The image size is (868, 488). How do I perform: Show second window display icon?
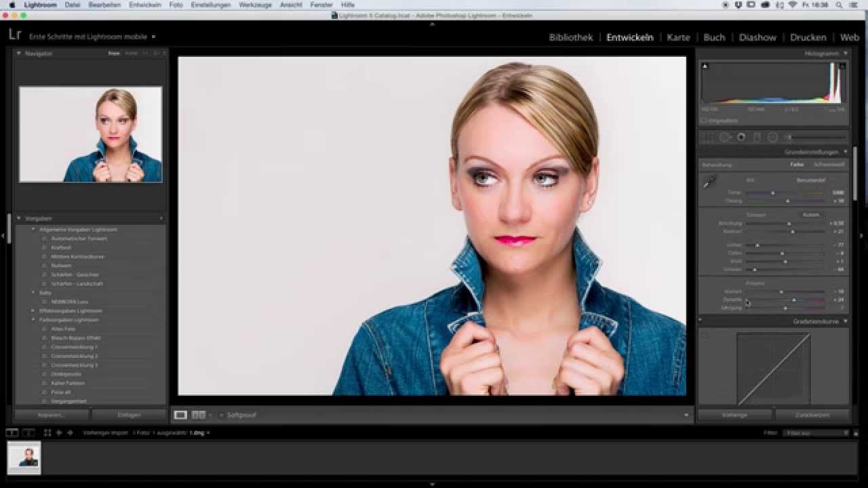[28, 432]
